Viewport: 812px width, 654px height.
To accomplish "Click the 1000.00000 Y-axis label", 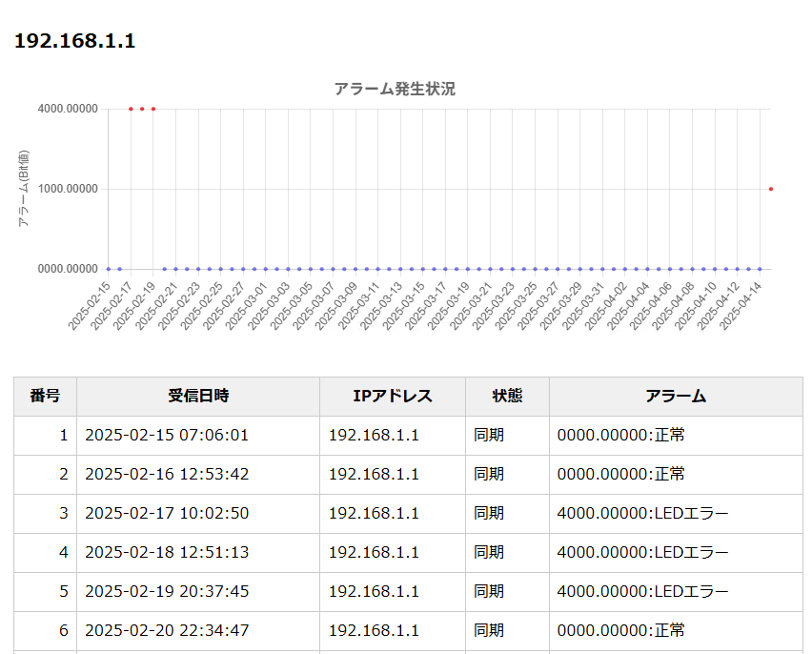I will pyautogui.click(x=68, y=189).
